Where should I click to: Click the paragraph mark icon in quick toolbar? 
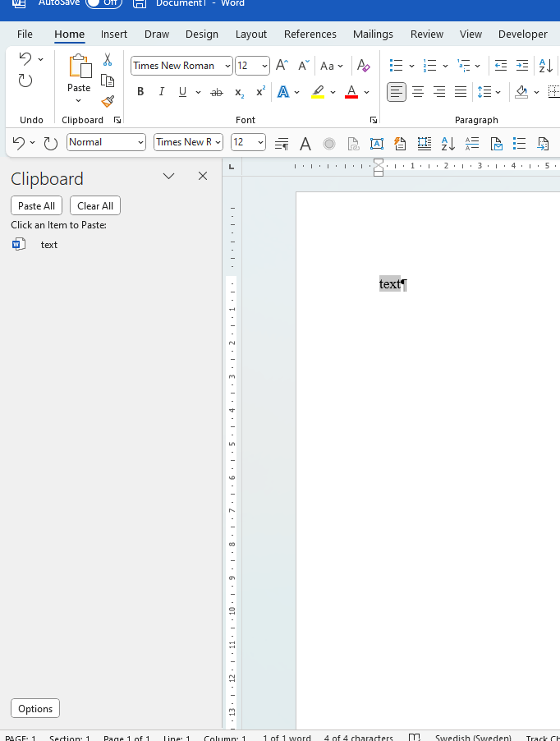click(282, 143)
